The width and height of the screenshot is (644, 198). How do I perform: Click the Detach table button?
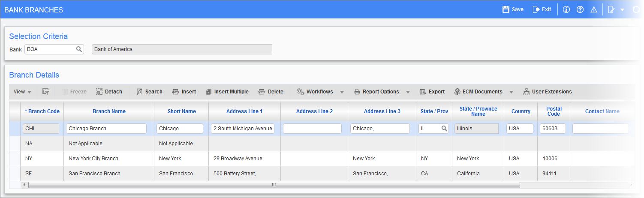[x=109, y=92]
